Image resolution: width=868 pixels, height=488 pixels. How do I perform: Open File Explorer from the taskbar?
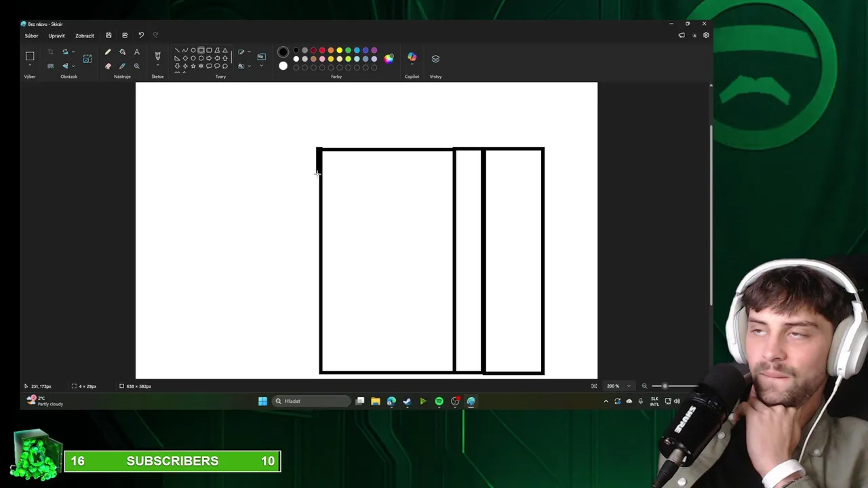click(376, 401)
